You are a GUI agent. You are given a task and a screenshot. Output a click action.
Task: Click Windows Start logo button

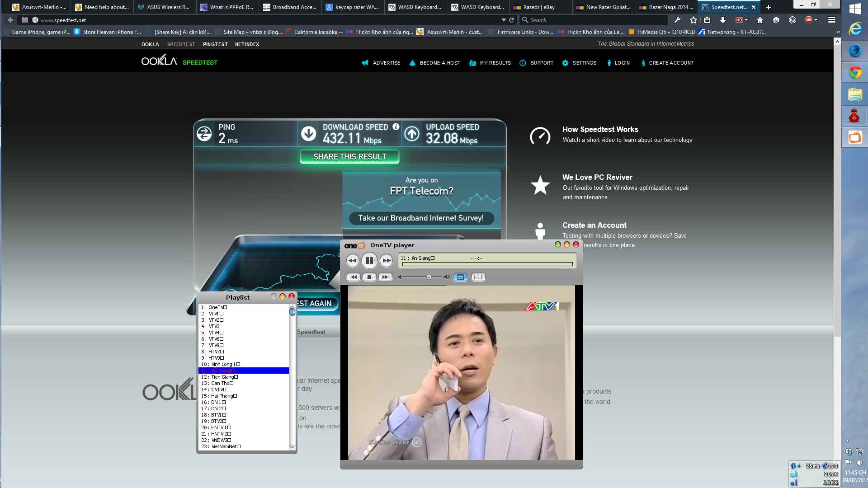coord(855,8)
